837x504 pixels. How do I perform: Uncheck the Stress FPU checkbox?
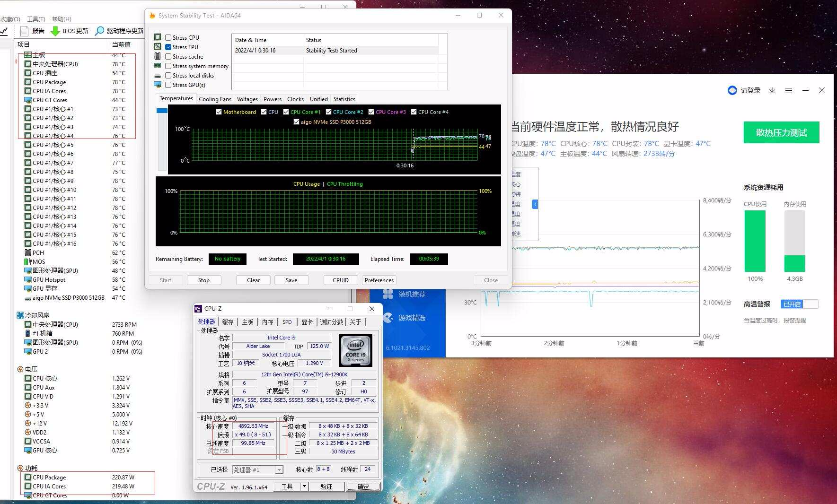point(168,47)
